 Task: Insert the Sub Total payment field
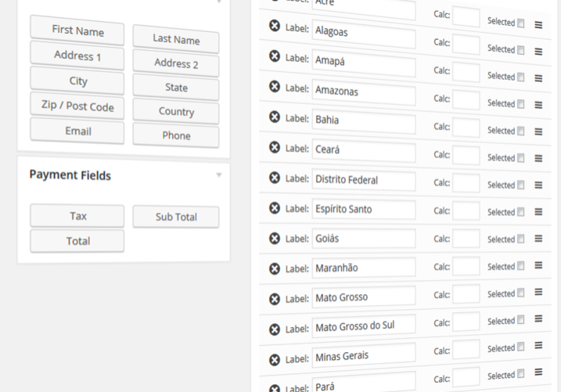[x=176, y=217]
